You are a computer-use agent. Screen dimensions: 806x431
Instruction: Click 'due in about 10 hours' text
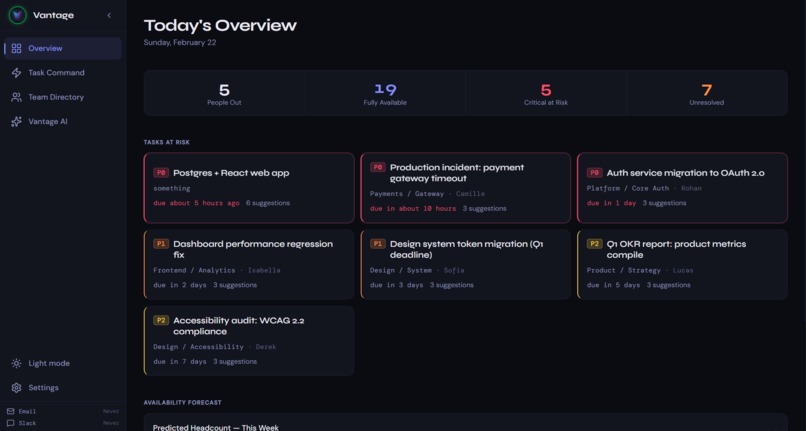tap(413, 209)
